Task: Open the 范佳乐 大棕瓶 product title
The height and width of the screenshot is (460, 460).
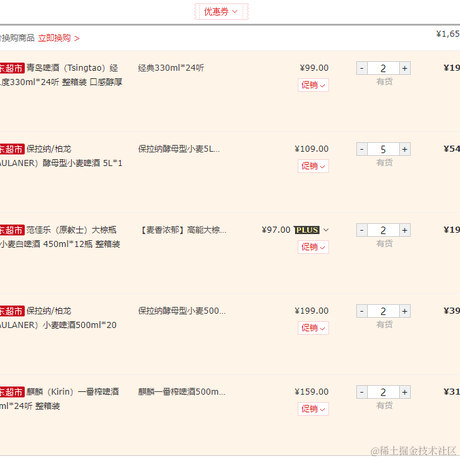Action: click(61, 237)
